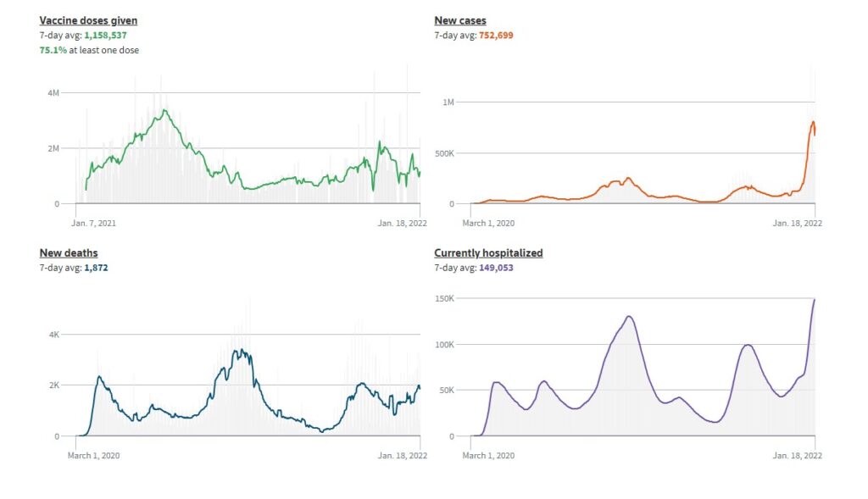Click the 150K label on hospitalized chart
The image size is (868, 499).
click(446, 298)
